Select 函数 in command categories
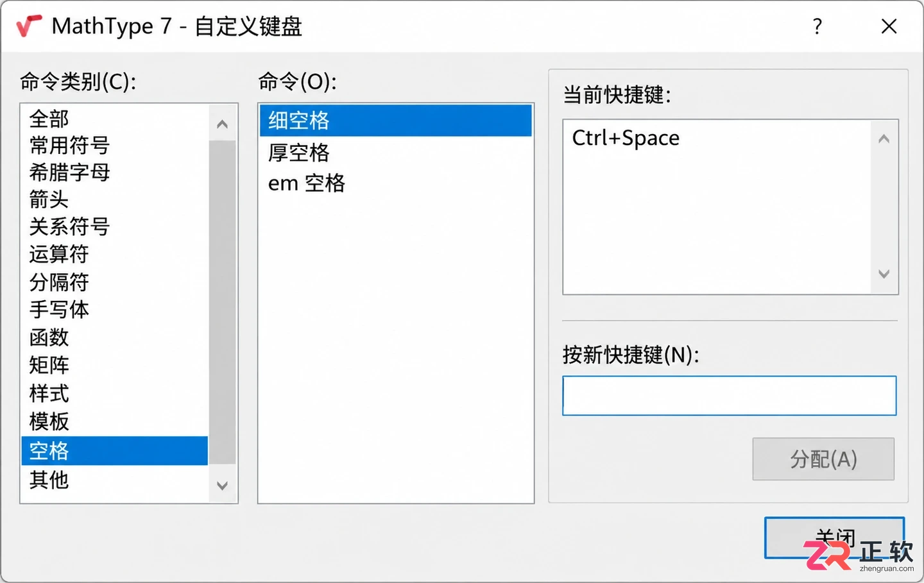The height and width of the screenshot is (583, 924). coord(114,337)
